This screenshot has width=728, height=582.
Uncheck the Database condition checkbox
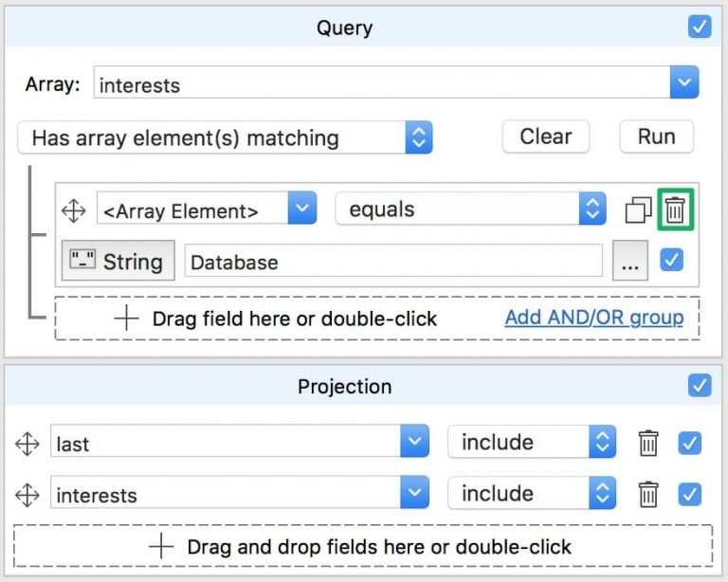click(671, 260)
